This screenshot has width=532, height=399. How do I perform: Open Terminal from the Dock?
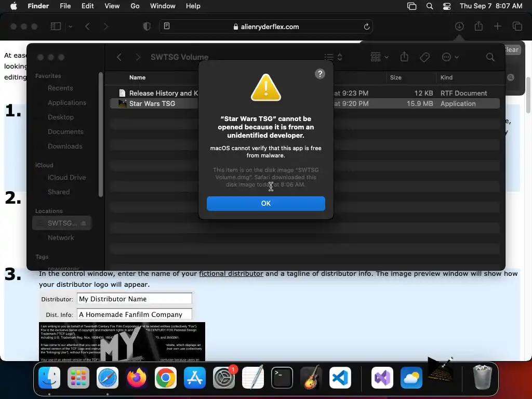(282, 378)
